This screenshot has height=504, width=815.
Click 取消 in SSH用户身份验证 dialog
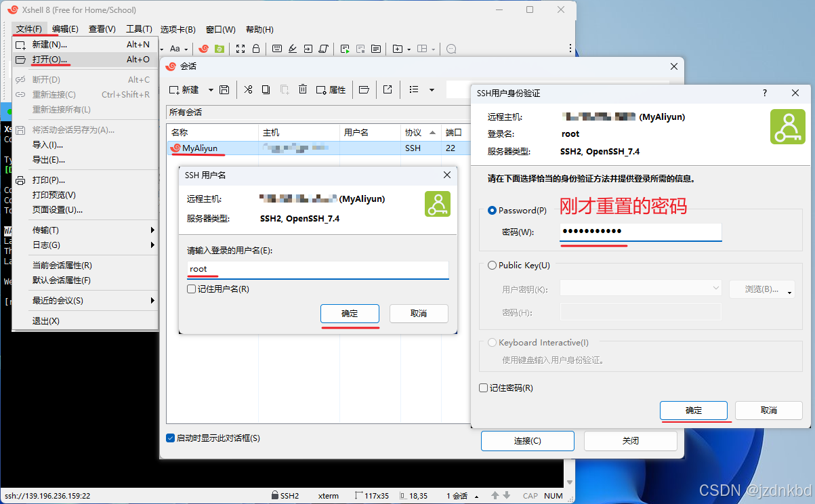coord(769,411)
